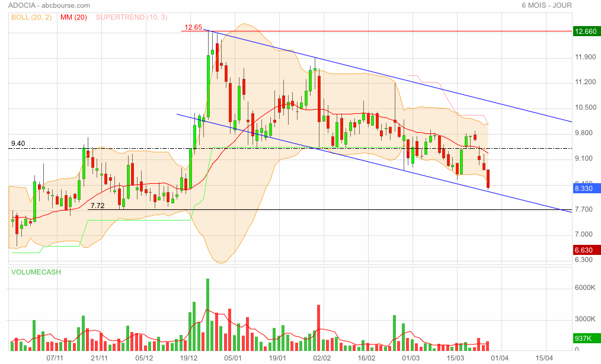This screenshot has width=601, height=364.
Task: Click the 7.000 price axis value
Action: point(584,234)
